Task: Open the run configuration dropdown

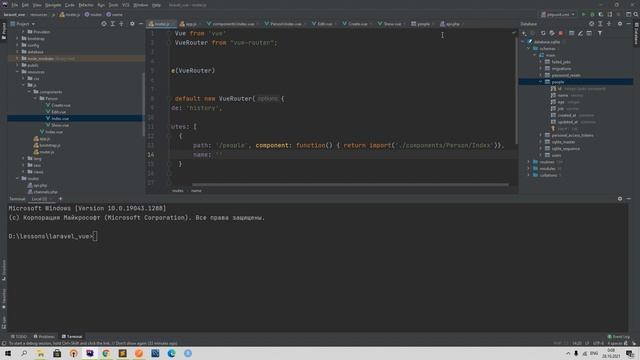Action: point(558,14)
